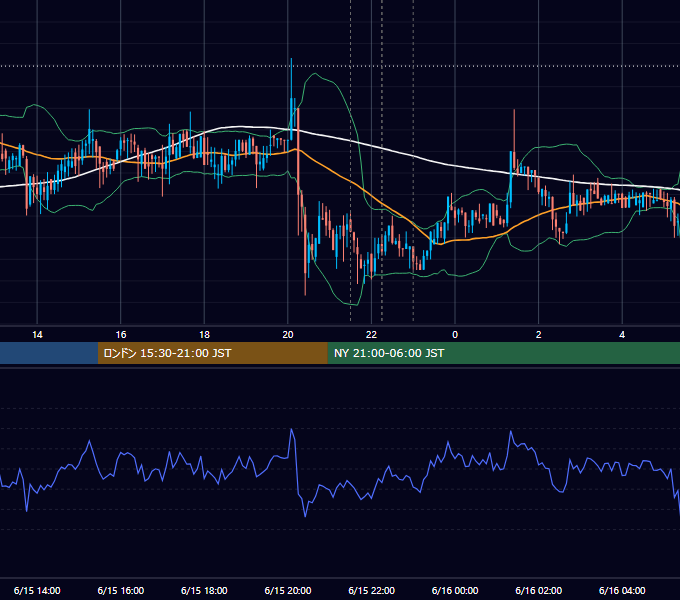Click the 6/16 00:00 date label

tap(455, 590)
